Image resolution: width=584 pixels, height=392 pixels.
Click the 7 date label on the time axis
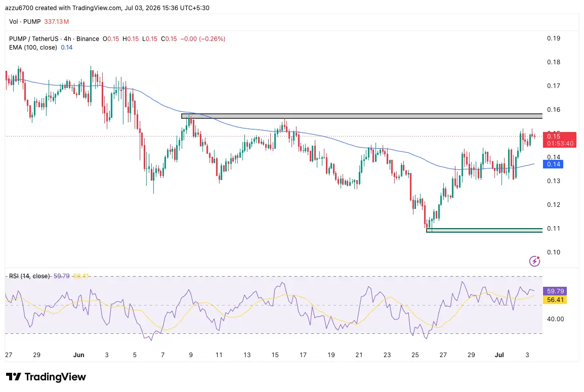pyautogui.click(x=163, y=355)
